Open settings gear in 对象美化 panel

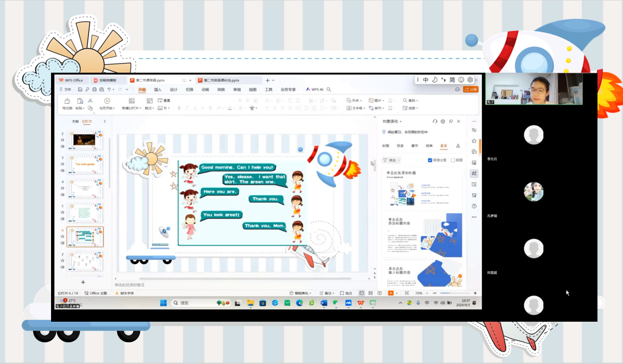coord(443,122)
